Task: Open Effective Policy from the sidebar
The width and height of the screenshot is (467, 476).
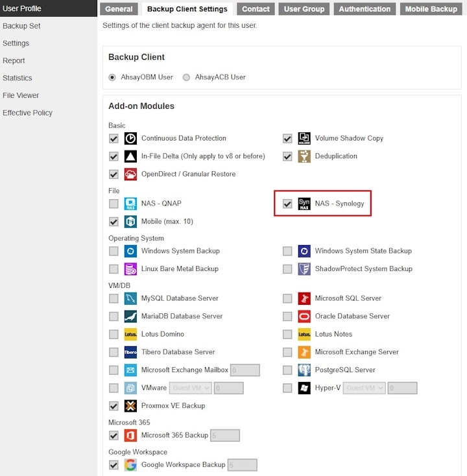Action: click(x=27, y=113)
